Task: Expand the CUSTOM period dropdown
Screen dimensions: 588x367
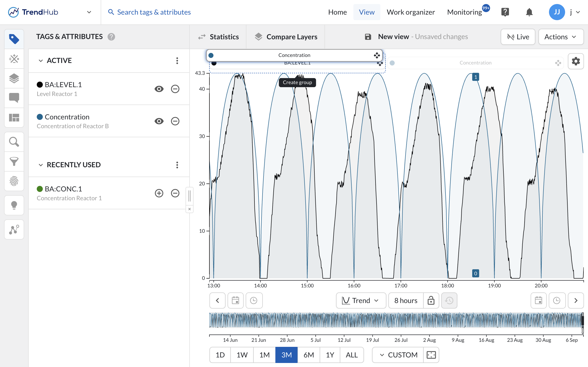Action: [398, 355]
